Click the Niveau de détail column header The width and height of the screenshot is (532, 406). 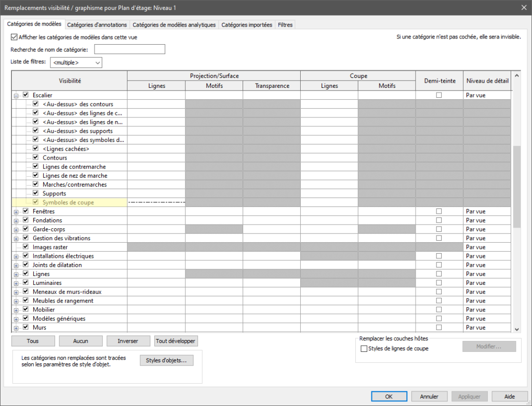[487, 81]
